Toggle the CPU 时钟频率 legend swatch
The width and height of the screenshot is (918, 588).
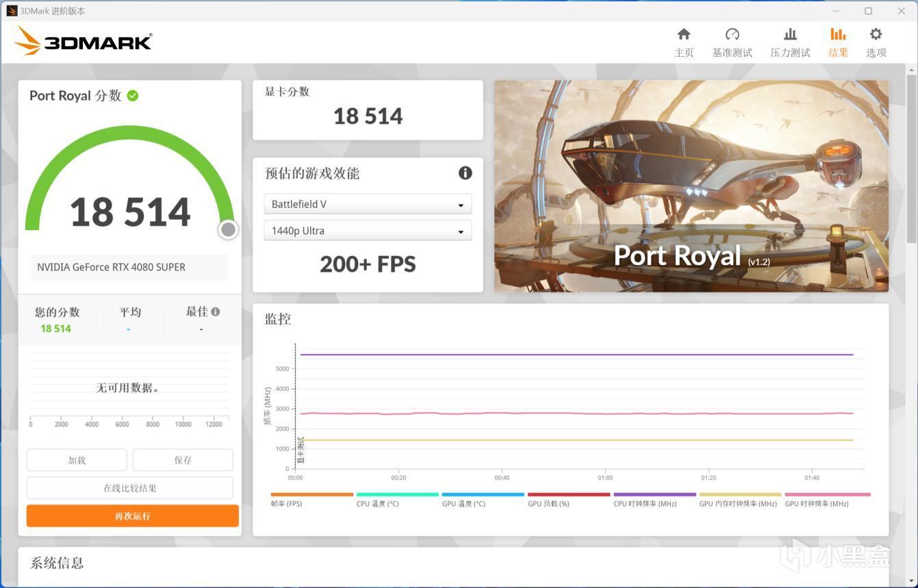pos(655,494)
